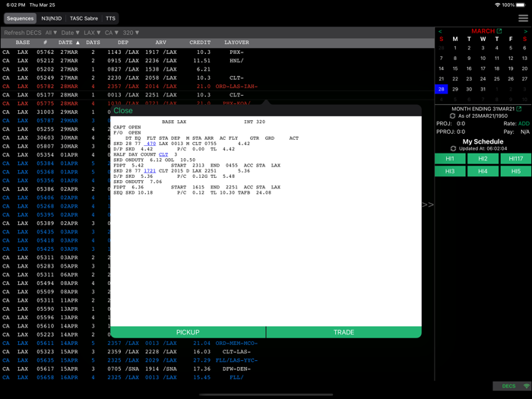
Task: Select HI5 schedule button
Action: [x=516, y=171]
